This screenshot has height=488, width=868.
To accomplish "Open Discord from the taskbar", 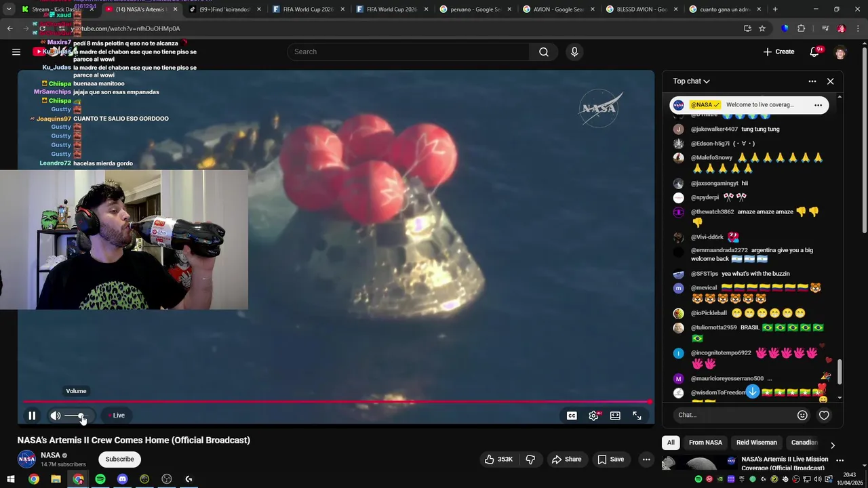I will (x=122, y=479).
